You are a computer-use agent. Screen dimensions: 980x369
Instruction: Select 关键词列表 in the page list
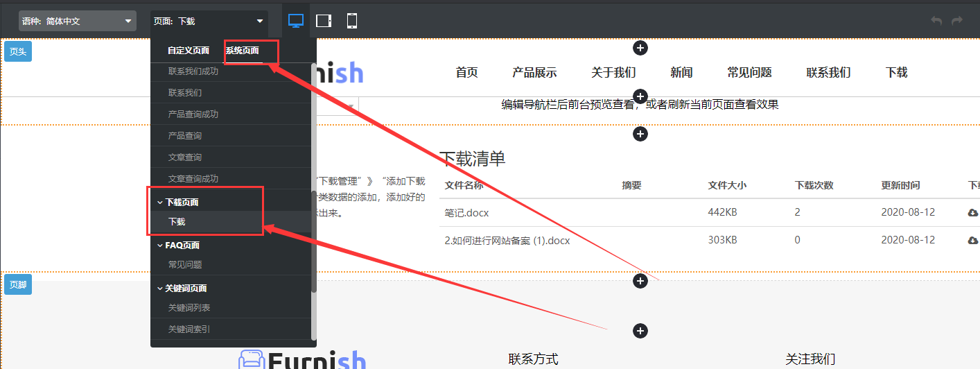189,308
